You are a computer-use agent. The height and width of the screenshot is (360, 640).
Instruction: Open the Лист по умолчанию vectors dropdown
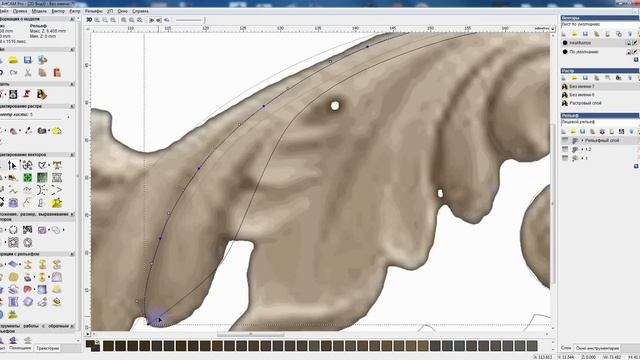click(600, 24)
